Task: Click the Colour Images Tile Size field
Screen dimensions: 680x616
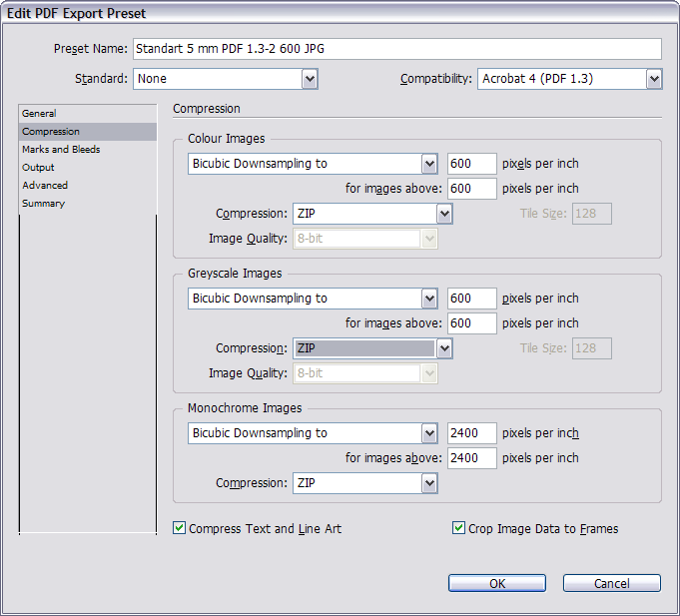Action: 592,214
